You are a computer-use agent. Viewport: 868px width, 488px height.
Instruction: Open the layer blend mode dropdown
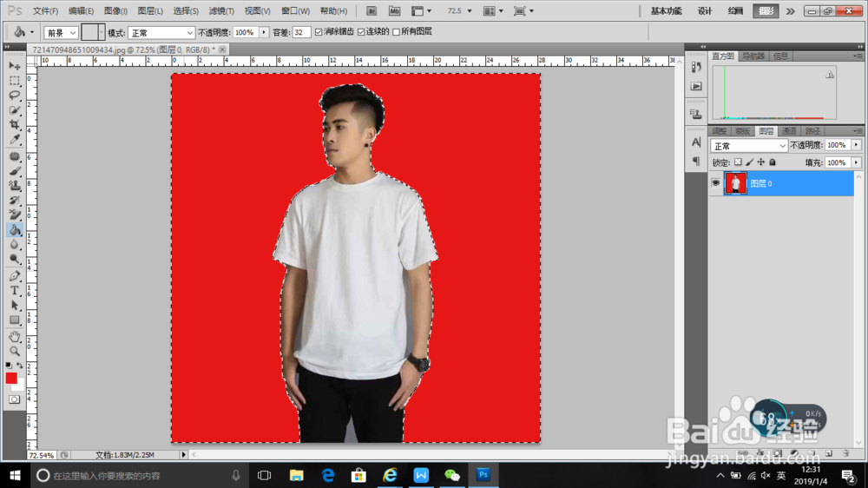[x=748, y=146]
